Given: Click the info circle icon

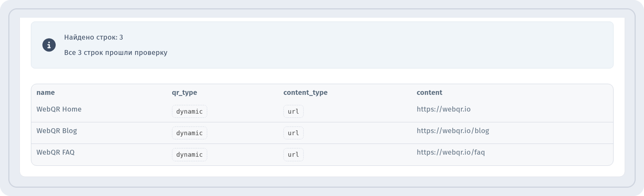Looking at the screenshot, I should (49, 45).
